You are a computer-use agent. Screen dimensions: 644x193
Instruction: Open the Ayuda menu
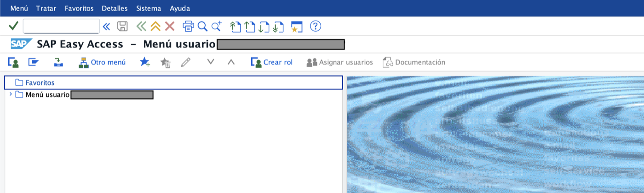[x=180, y=8]
